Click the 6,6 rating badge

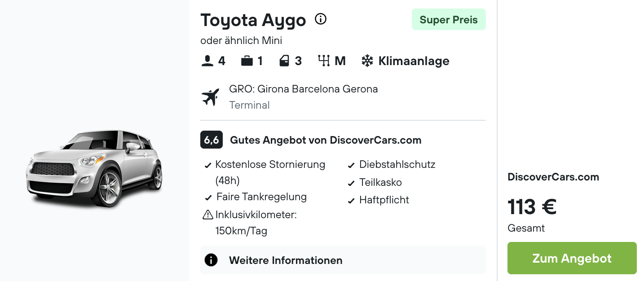click(212, 140)
